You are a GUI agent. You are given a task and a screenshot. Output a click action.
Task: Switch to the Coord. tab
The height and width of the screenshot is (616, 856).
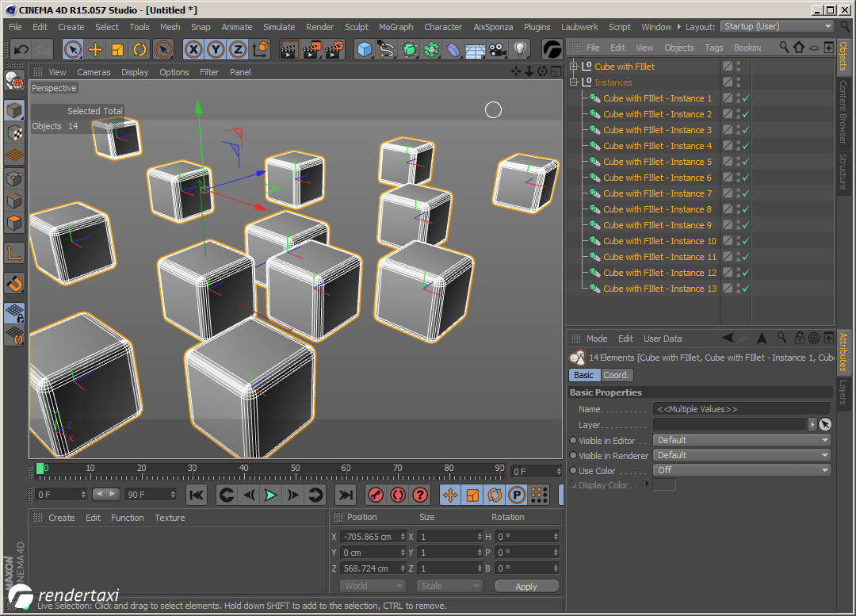pos(617,375)
